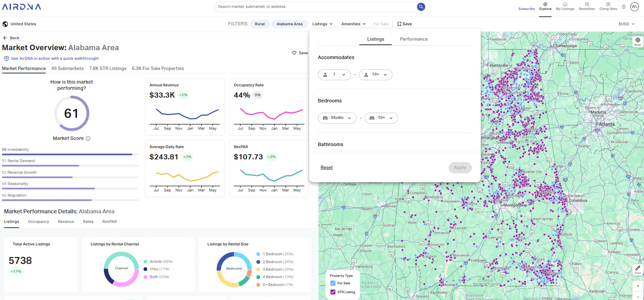Viewport: 644px width, 300px height.
Task: Click the lightbulb help icon
Action: pyautogui.click(x=624, y=7)
